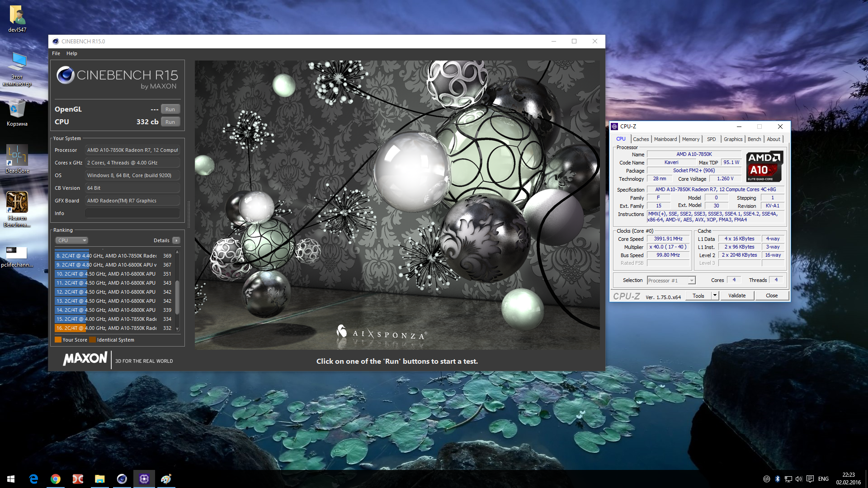
Task: Expand the CPU ranking type dropdown
Action: (x=72, y=240)
